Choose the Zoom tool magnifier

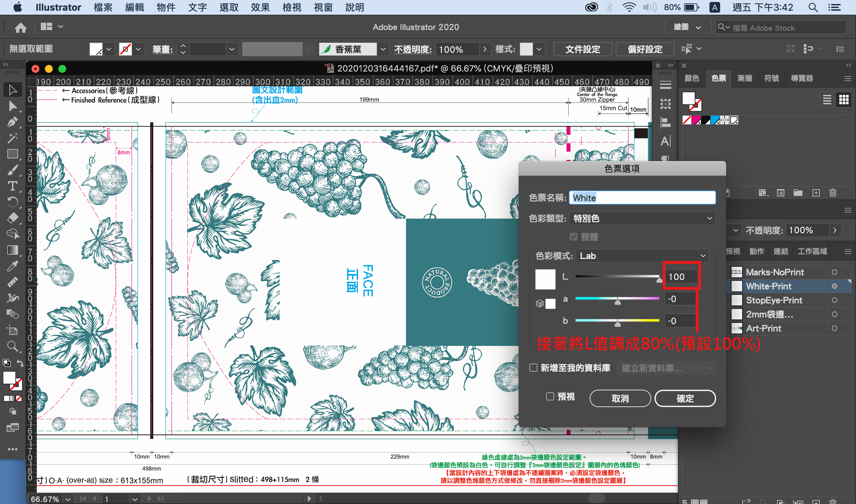[x=13, y=346]
